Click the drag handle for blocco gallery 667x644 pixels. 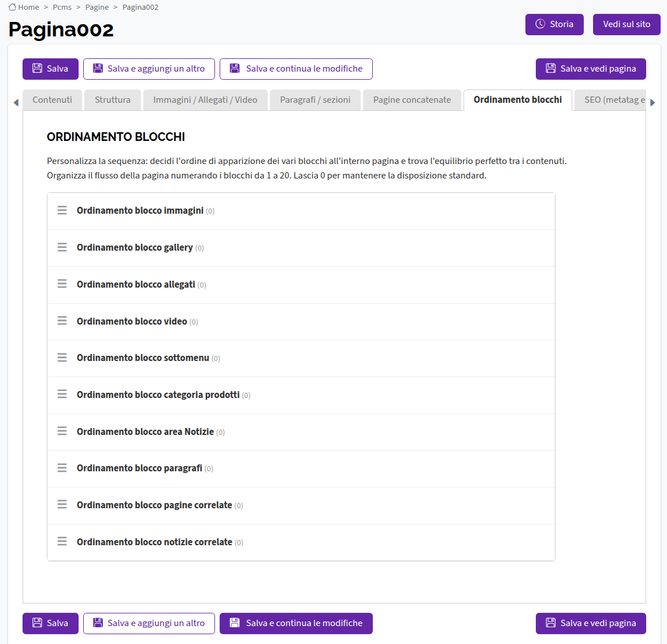click(x=62, y=247)
